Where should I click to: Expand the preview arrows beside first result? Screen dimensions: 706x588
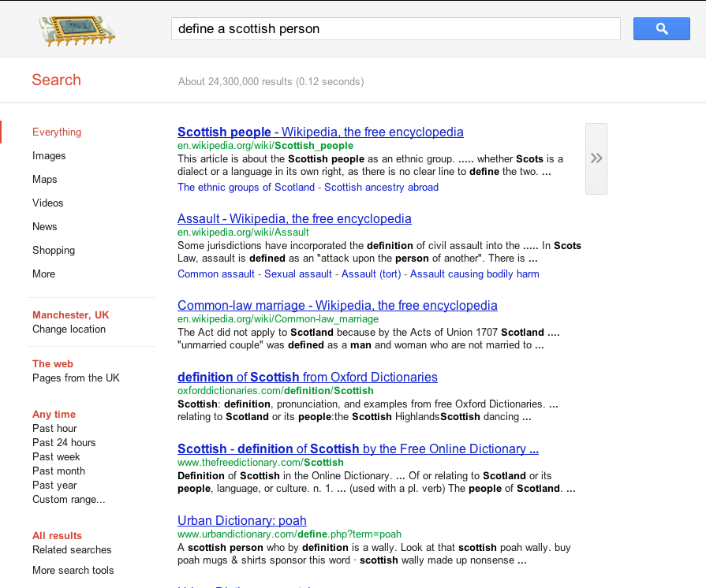click(596, 158)
